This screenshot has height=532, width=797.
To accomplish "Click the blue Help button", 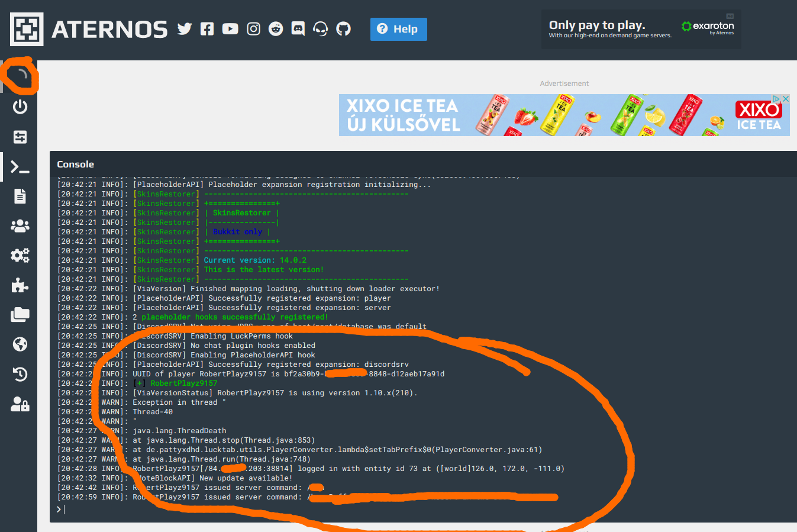I will [x=399, y=29].
